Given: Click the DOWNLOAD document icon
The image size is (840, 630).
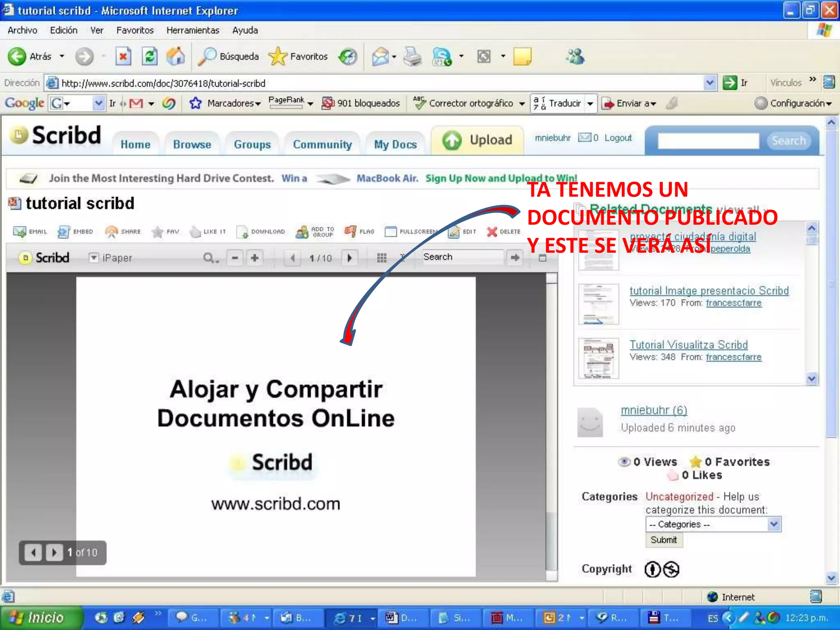Looking at the screenshot, I should click(260, 232).
